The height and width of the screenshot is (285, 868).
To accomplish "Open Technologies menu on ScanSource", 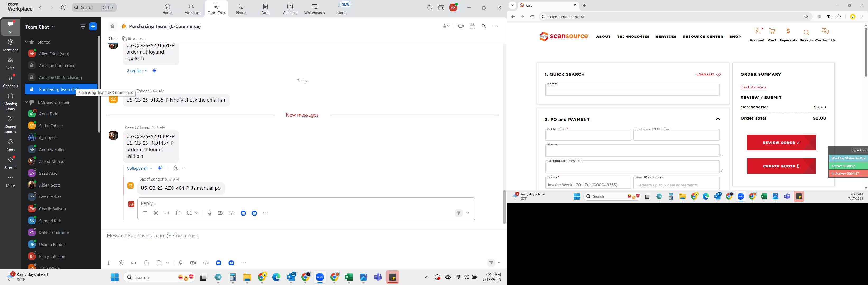I will [x=633, y=37].
